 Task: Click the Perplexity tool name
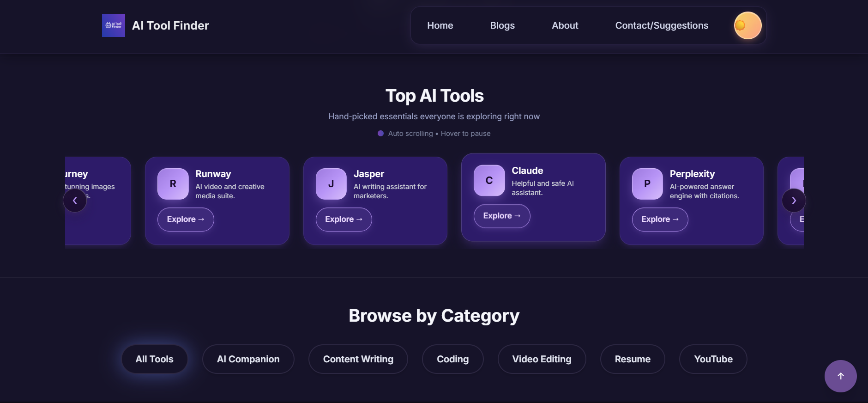click(x=692, y=174)
